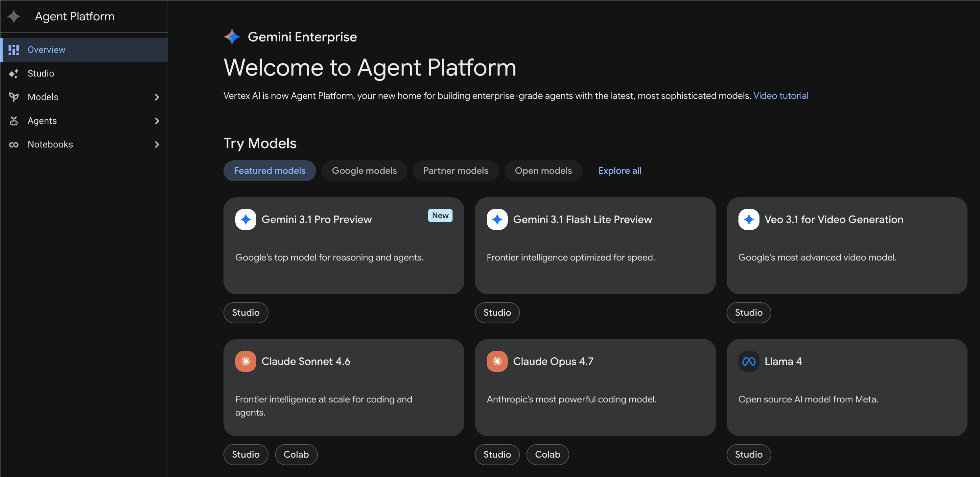Screen dimensions: 980x477
Task: Open Veo 3.1 in Studio
Action: coord(748,313)
